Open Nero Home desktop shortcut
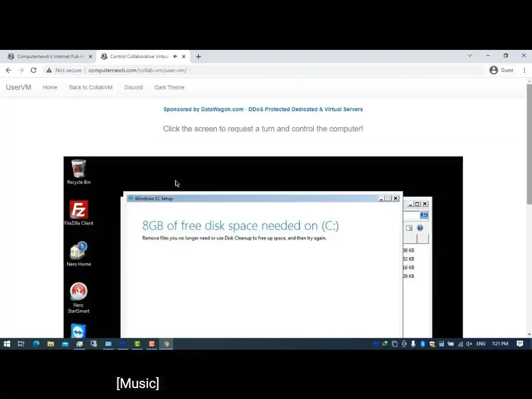 pos(78,254)
